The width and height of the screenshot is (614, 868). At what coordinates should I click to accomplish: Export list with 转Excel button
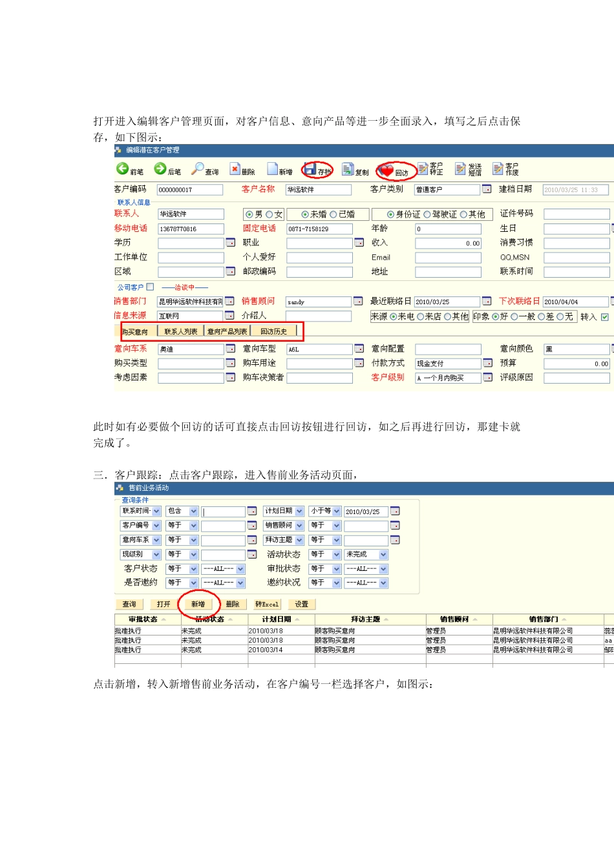tap(267, 604)
